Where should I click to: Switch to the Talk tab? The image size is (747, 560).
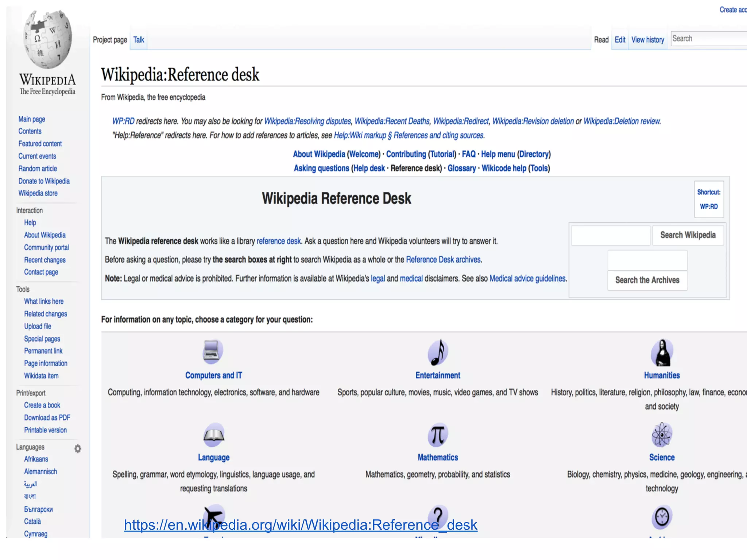click(x=139, y=40)
